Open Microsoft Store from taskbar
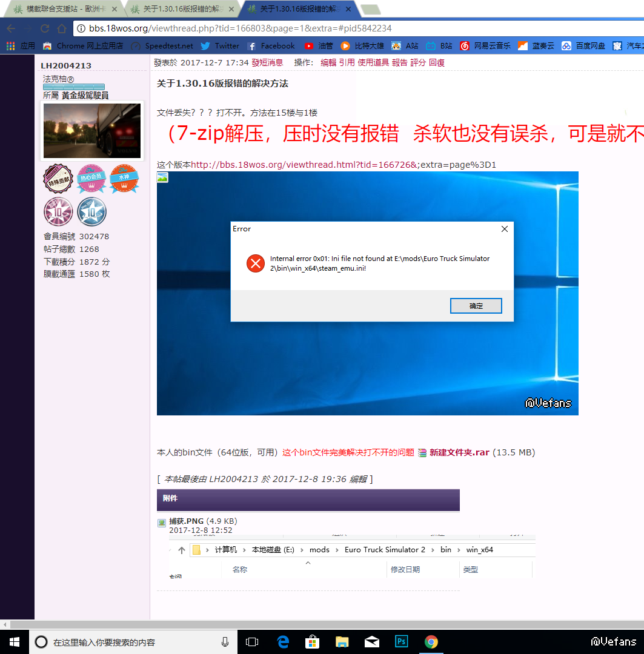 312,642
